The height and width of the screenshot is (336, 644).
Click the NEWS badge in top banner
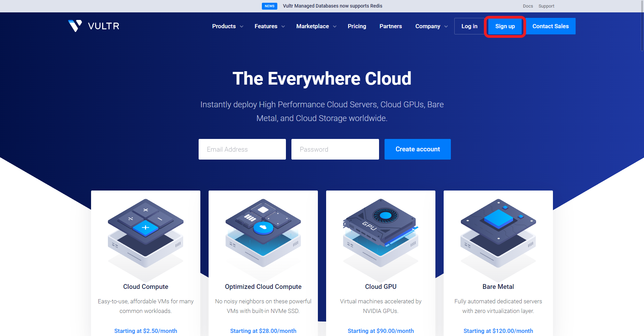pyautogui.click(x=269, y=6)
